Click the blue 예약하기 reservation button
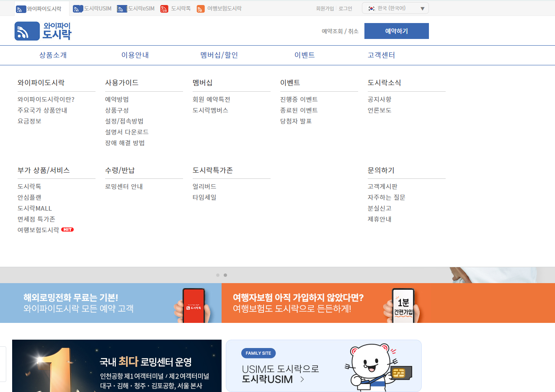Viewport: 555px width, 392px height. coord(396,31)
